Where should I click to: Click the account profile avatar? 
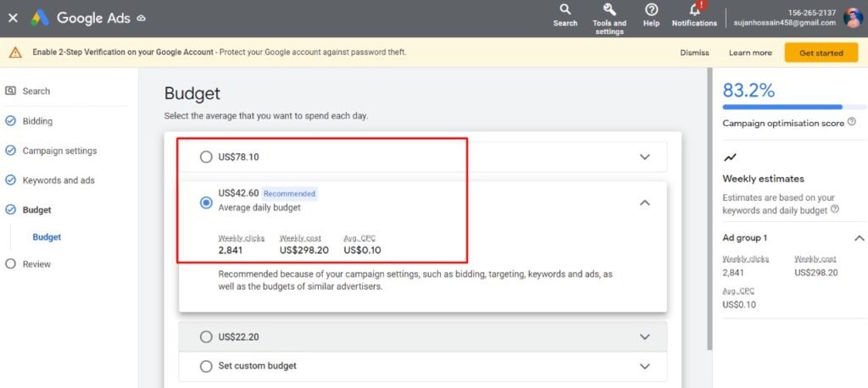pos(852,18)
